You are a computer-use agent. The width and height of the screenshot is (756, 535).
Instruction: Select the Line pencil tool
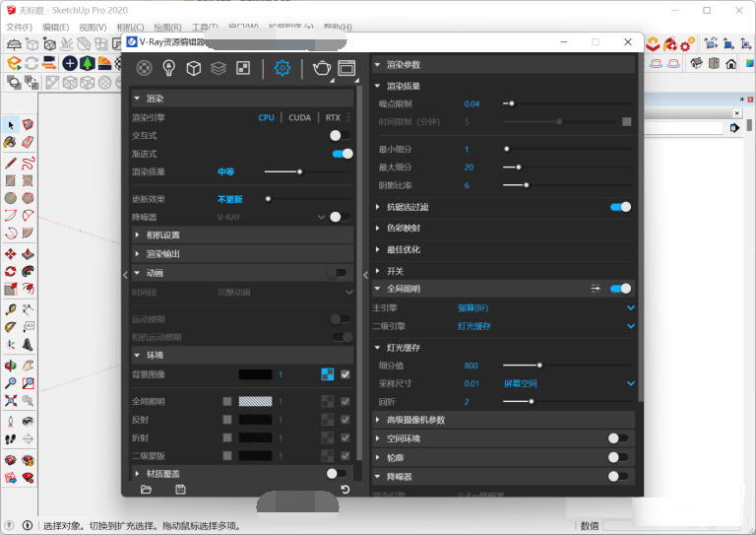[x=10, y=163]
